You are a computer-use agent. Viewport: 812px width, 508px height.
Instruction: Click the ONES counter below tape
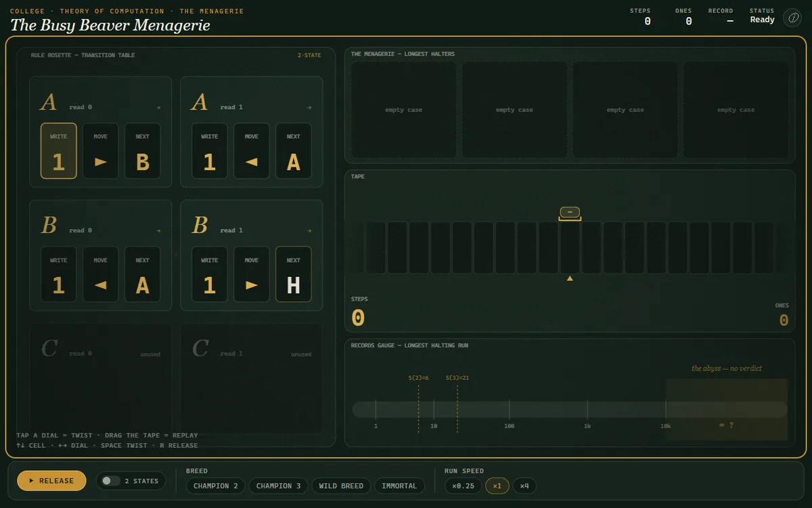pyautogui.click(x=784, y=320)
